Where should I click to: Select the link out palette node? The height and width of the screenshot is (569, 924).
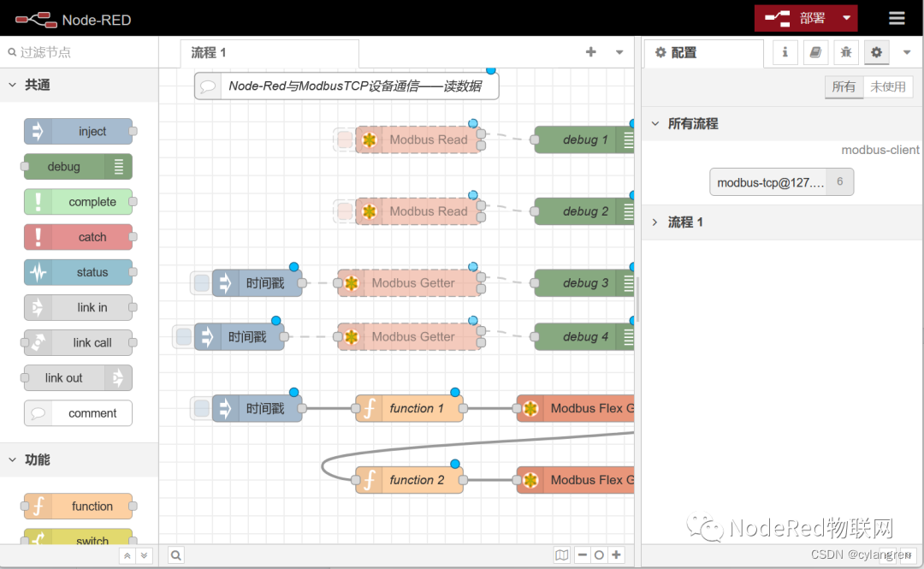coord(79,378)
